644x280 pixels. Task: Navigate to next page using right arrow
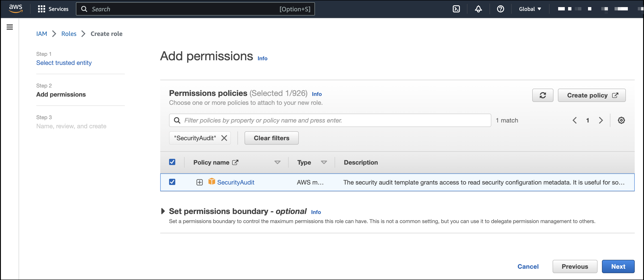[x=600, y=121]
